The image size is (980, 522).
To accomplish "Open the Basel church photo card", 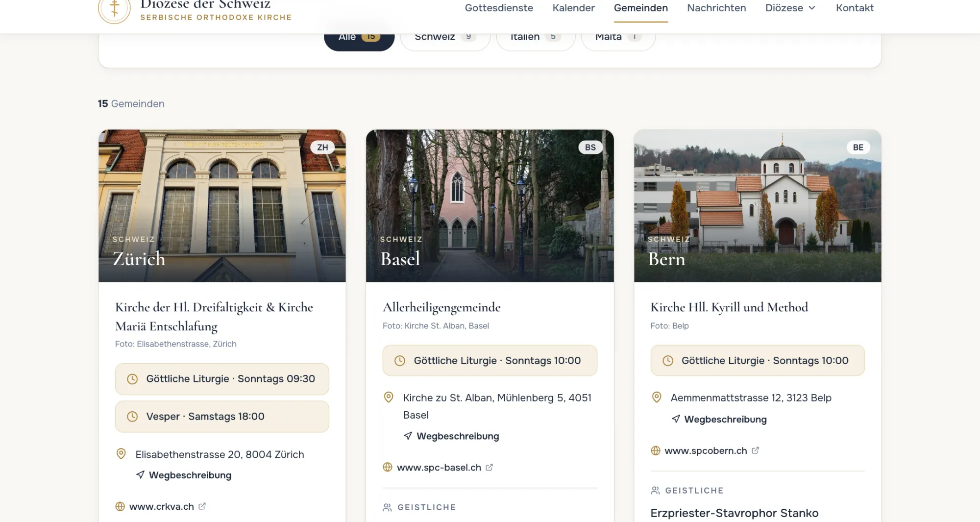I will click(x=490, y=206).
